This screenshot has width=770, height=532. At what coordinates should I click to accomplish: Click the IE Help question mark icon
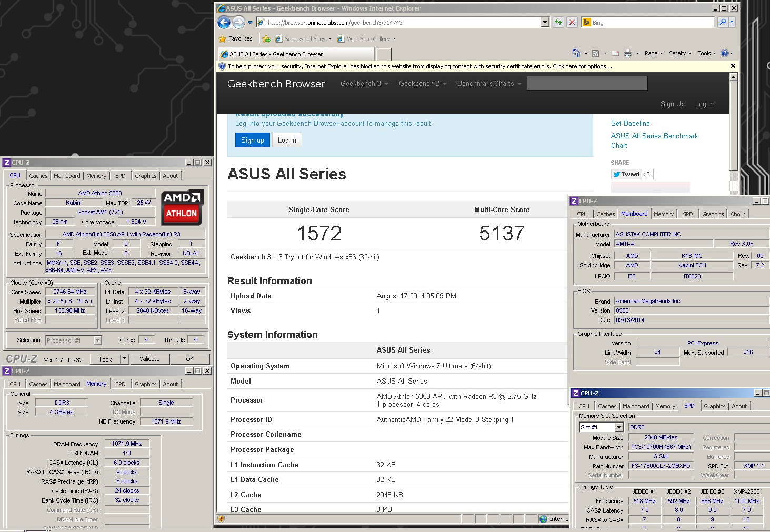725,53
